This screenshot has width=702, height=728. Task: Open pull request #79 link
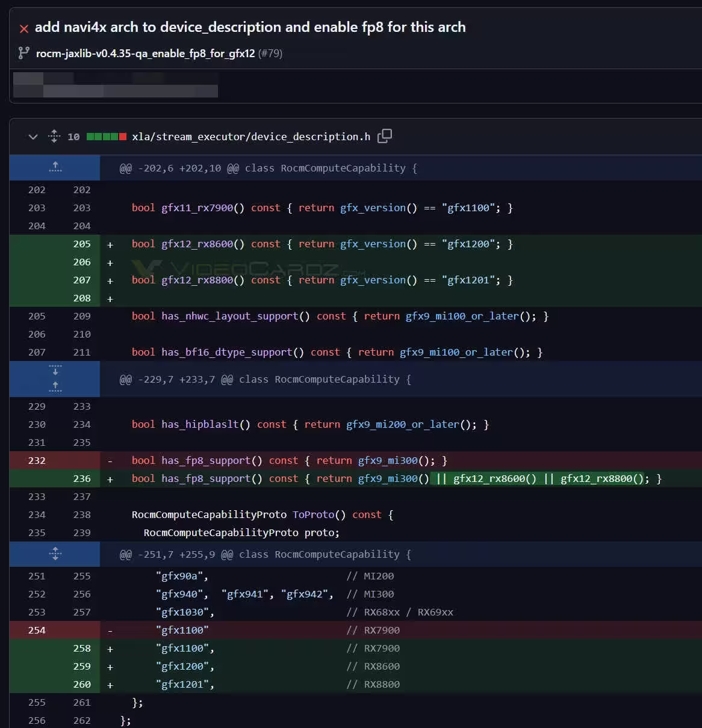270,54
